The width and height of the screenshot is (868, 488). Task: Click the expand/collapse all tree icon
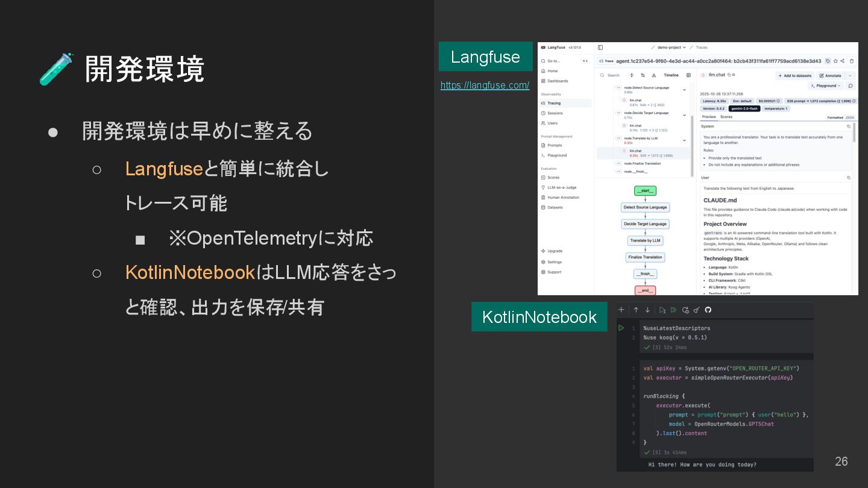pos(632,75)
